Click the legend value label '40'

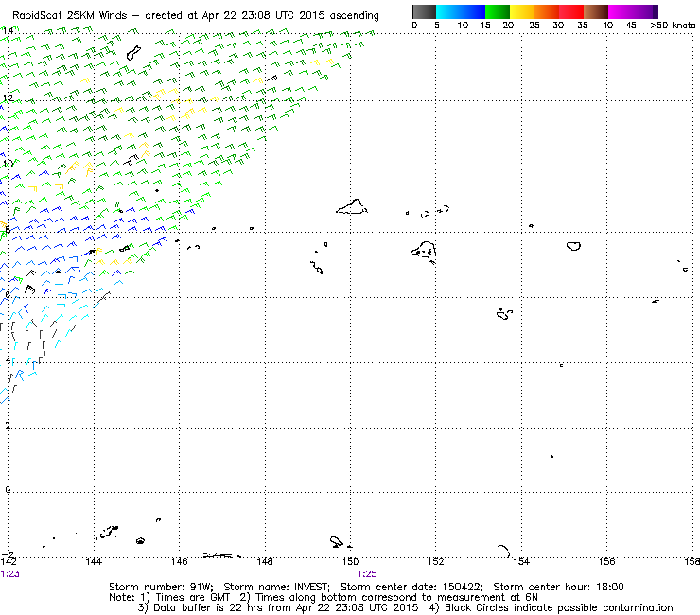(607, 26)
